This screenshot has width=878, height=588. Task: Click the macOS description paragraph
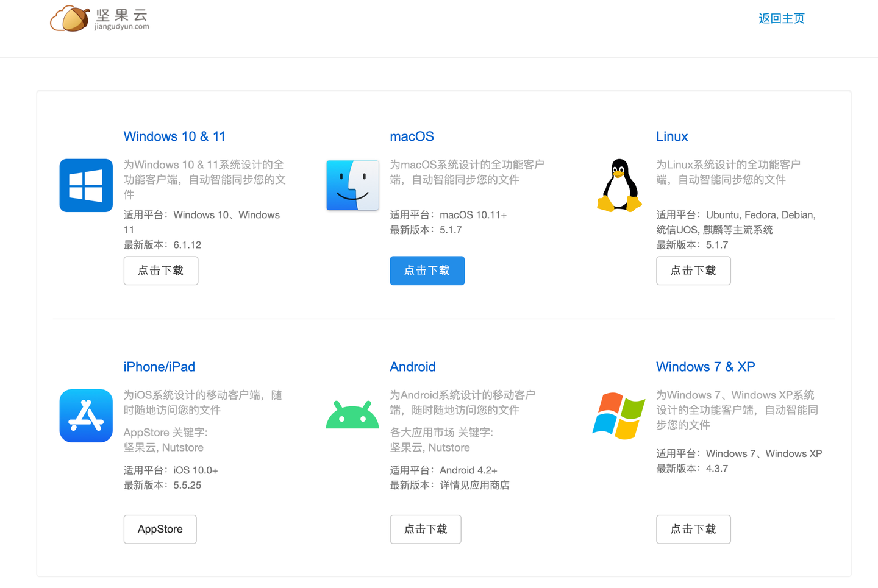coord(467,172)
